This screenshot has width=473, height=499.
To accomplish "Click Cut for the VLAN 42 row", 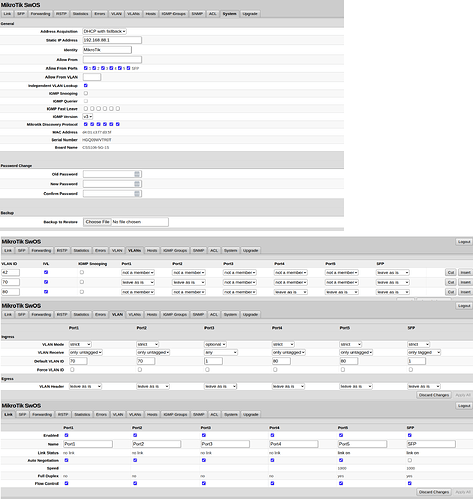I will coord(451,272).
